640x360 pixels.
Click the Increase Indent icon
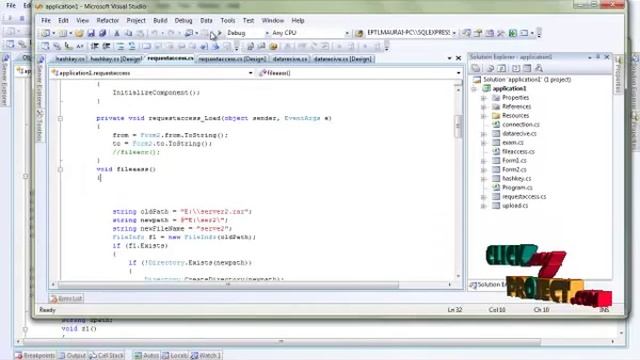click(x=106, y=46)
